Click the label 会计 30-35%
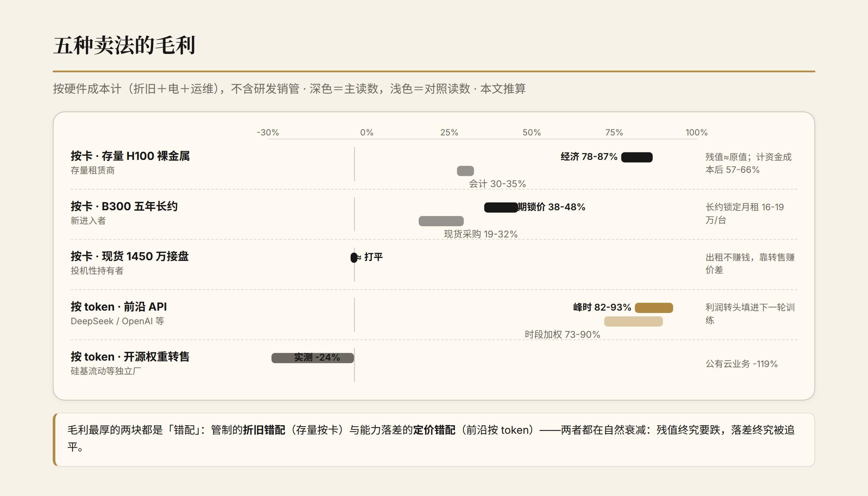The width and height of the screenshot is (868, 496). pos(497,184)
